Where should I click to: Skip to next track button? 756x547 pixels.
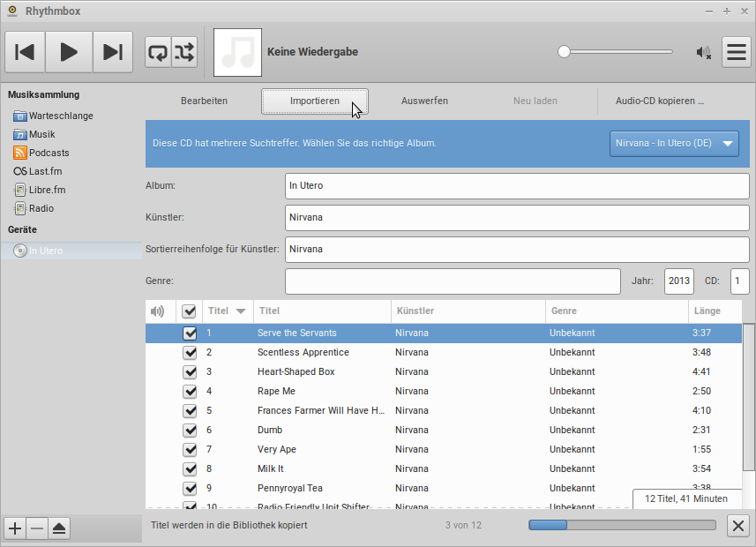(113, 52)
